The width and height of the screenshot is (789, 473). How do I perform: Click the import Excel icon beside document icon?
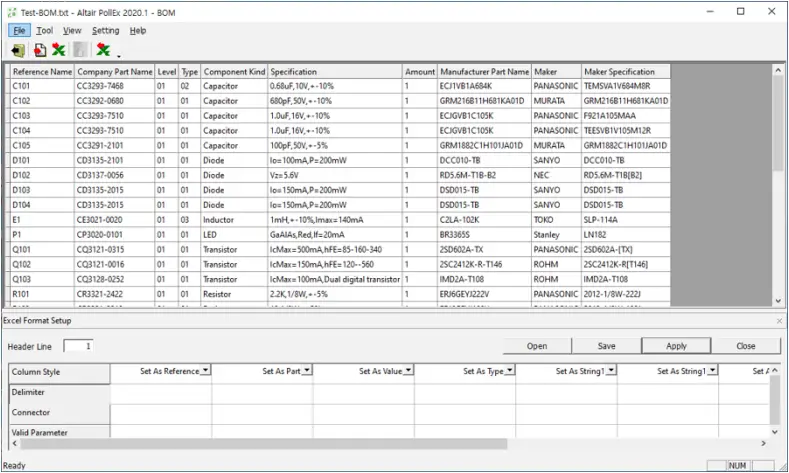click(59, 49)
